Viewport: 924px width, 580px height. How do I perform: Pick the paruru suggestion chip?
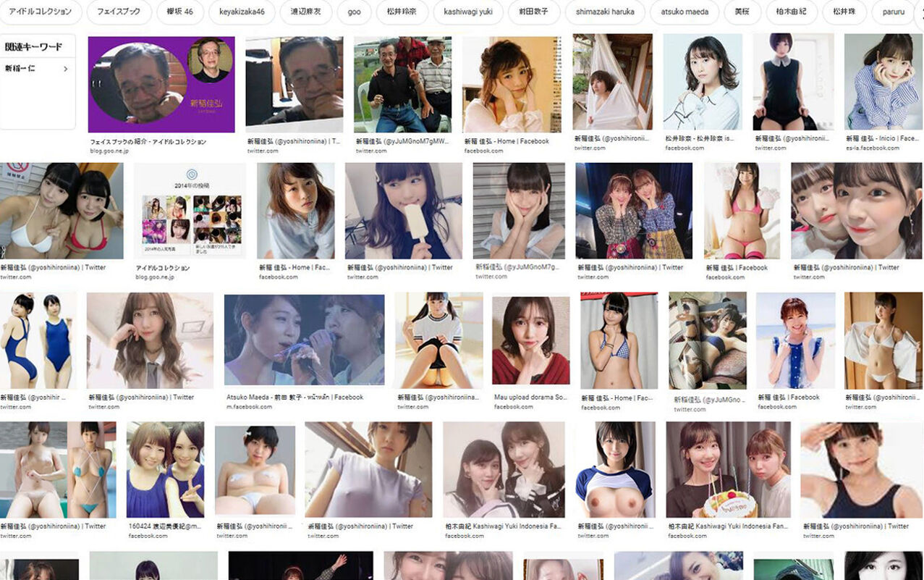(894, 12)
